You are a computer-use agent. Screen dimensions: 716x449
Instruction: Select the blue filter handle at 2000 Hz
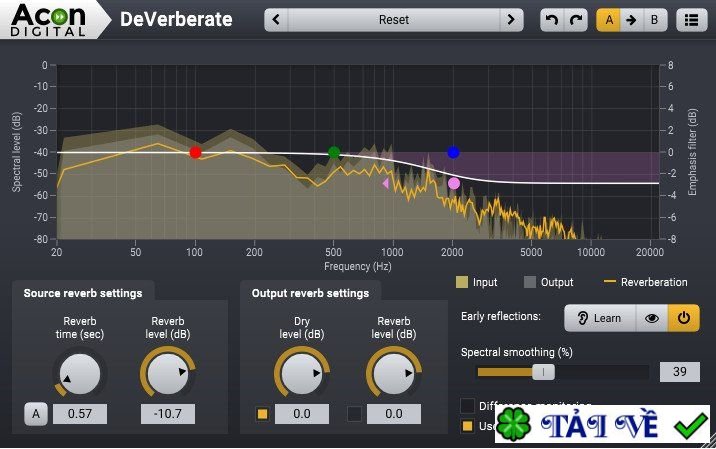(x=453, y=152)
